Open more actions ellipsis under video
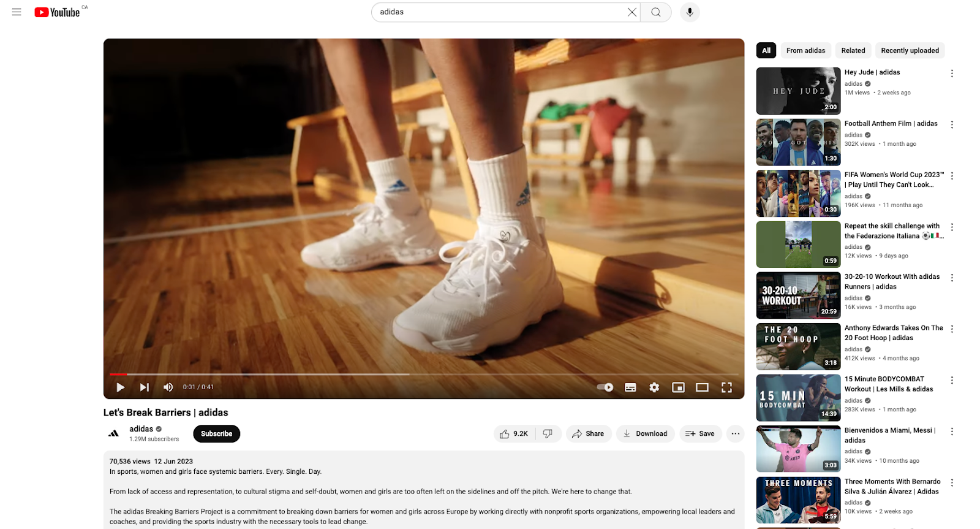The width and height of the screenshot is (980, 529). tap(735, 434)
